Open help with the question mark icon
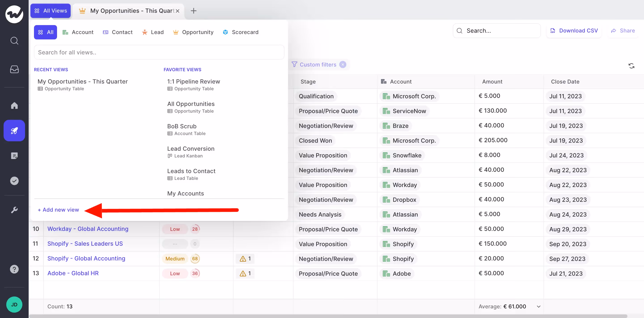The image size is (644, 318). pos(14,269)
